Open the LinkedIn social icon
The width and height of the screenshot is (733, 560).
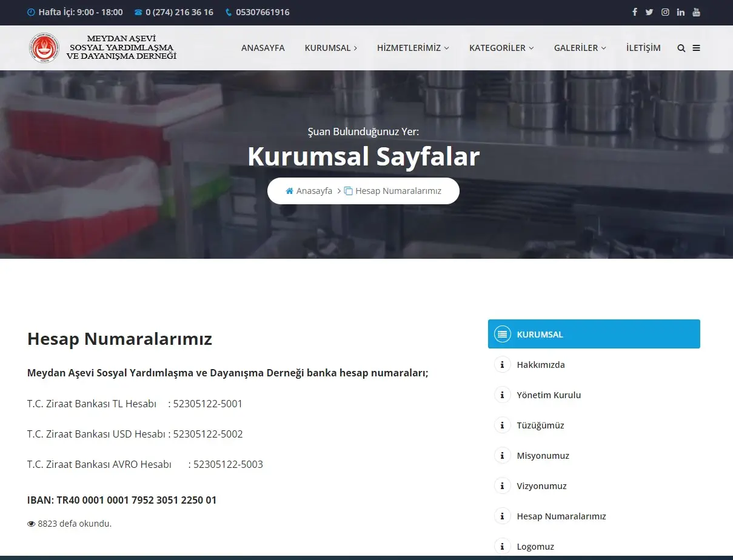tap(681, 12)
